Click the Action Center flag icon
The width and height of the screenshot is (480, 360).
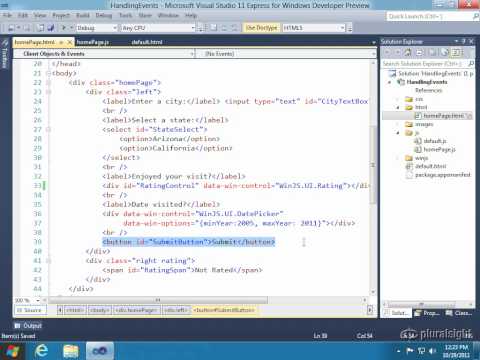(410, 351)
